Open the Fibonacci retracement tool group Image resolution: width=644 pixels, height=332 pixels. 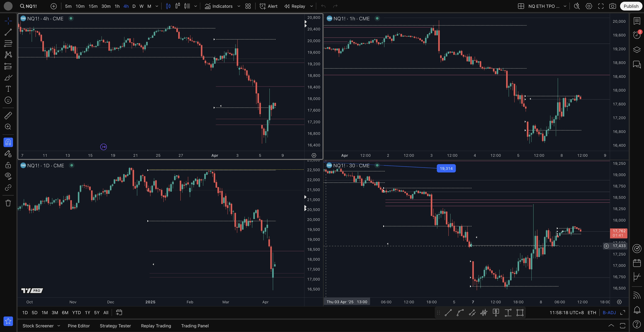point(8,43)
